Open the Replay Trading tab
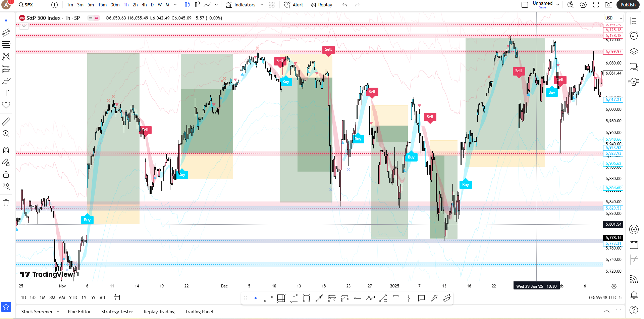Image resolution: width=644 pixels, height=319 pixels. [x=159, y=312]
